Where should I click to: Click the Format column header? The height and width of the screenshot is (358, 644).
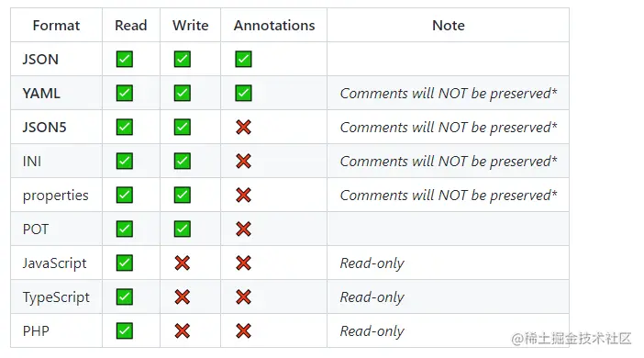[56, 26]
